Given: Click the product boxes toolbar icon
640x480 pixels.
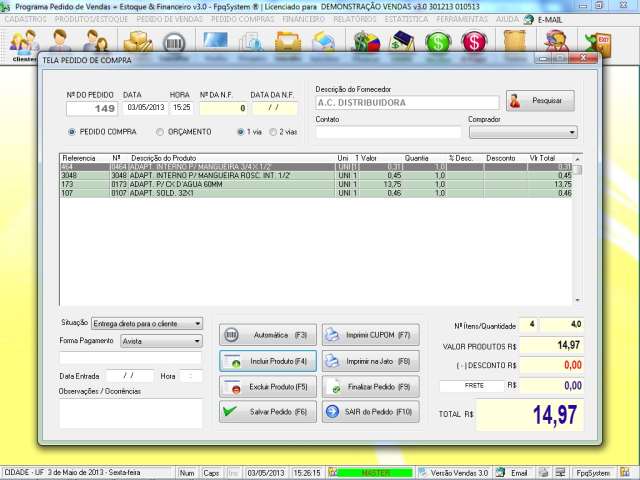Looking at the screenshot, I should (x=137, y=43).
